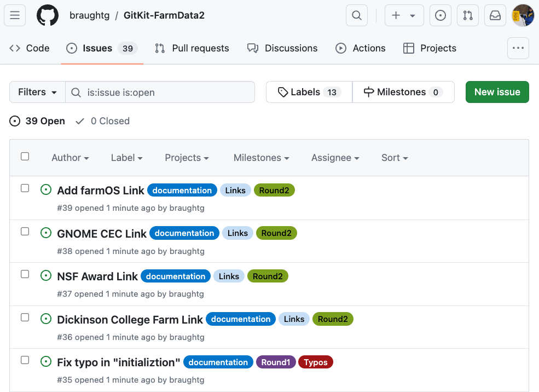Screen dimensions: 539x392
Task: Switch to the Code tab
Action: 30,48
